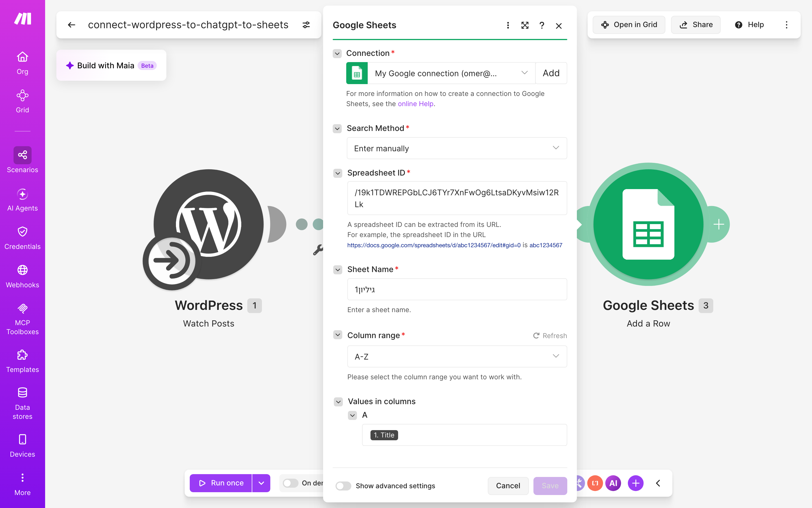This screenshot has width=812, height=508.
Task: Open scenario settings sliders icon
Action: click(x=306, y=25)
